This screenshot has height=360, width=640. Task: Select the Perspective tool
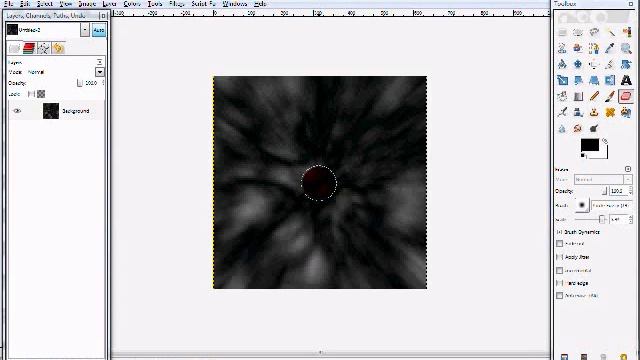coord(594,80)
